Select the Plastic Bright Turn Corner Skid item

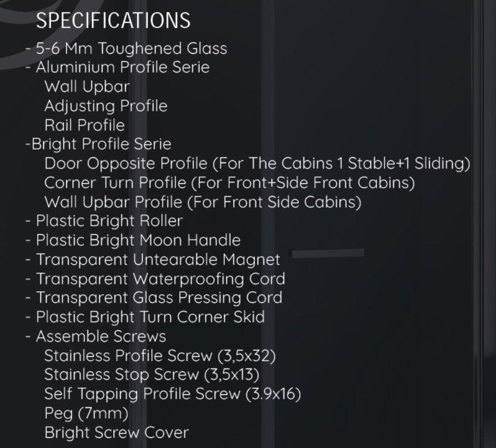pyautogui.click(x=145, y=317)
